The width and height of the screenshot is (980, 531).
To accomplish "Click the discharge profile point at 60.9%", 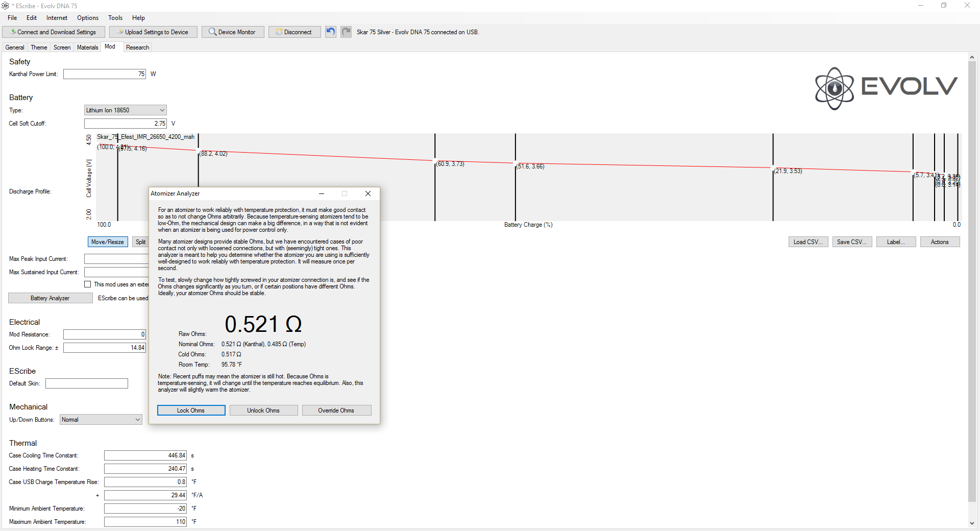I will click(x=435, y=160).
